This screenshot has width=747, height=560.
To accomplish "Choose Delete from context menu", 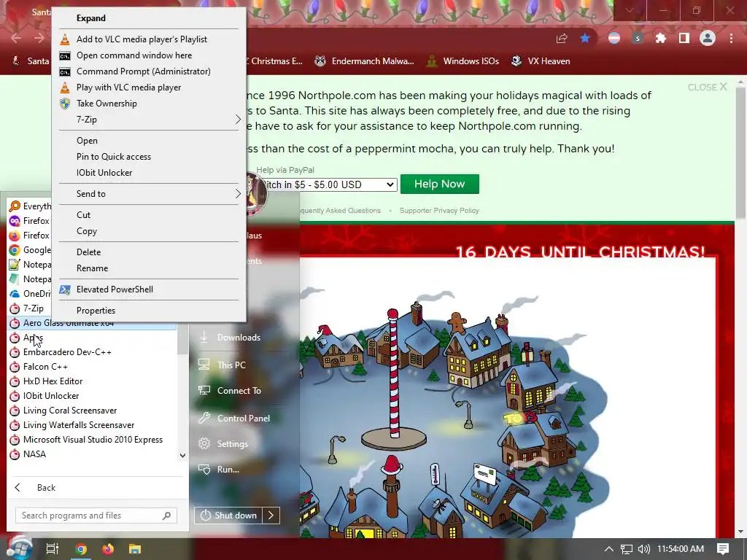I will point(88,252).
